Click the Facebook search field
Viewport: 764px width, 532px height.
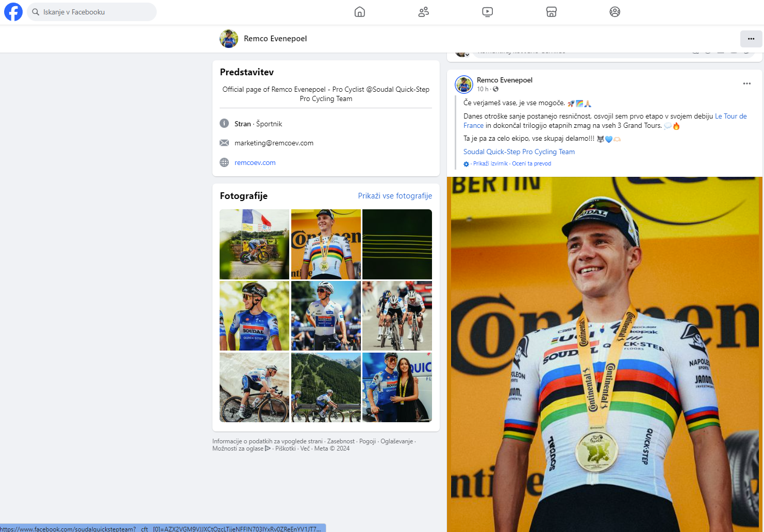[x=93, y=12]
